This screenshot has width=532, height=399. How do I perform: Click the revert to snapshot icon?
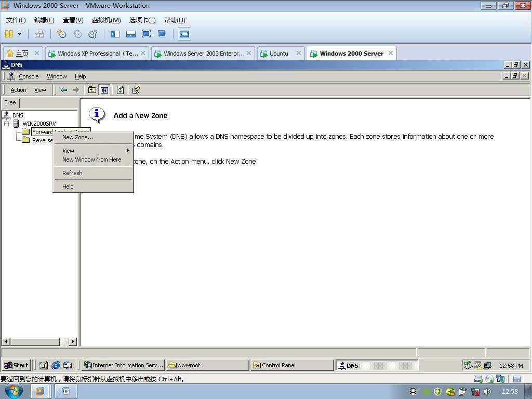click(x=77, y=34)
